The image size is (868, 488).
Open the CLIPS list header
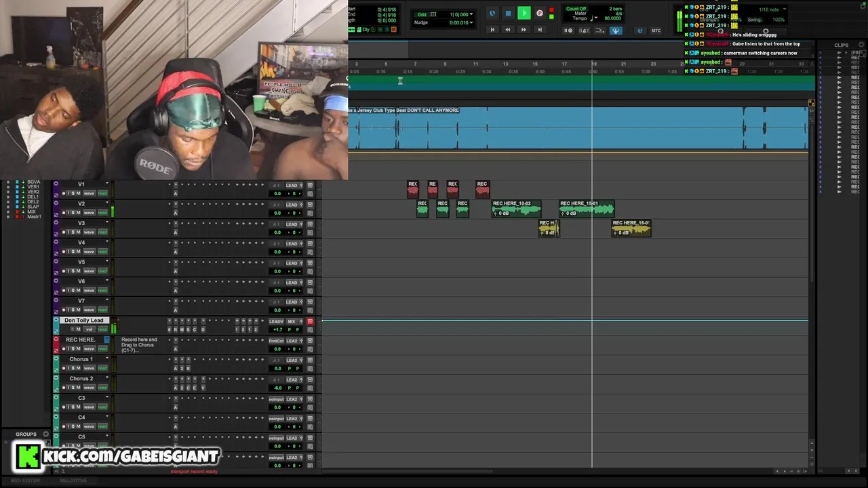click(841, 45)
